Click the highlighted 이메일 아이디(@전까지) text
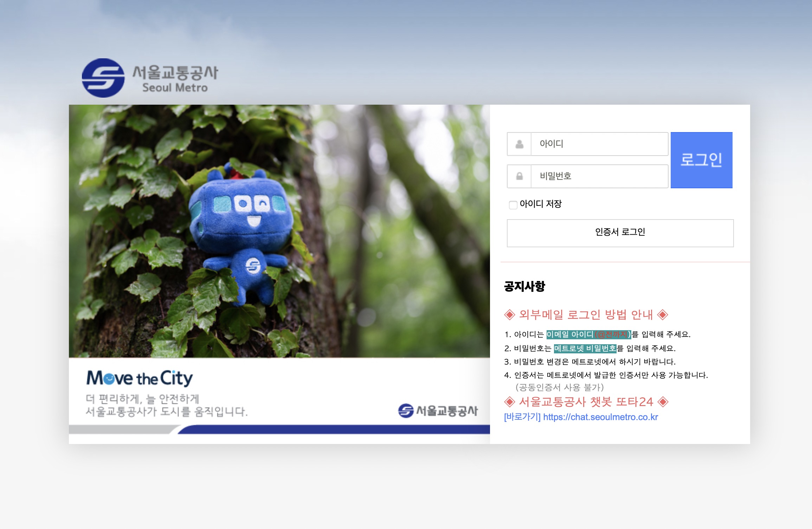 coord(589,334)
